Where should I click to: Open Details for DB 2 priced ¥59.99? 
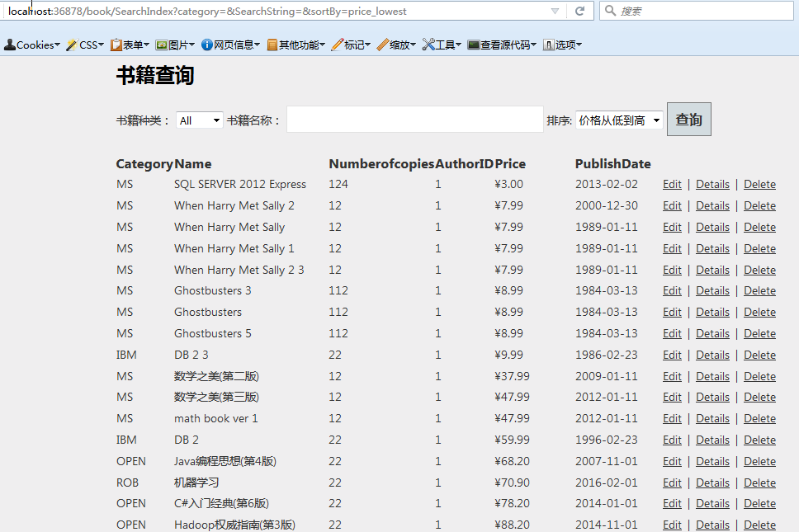(712, 440)
